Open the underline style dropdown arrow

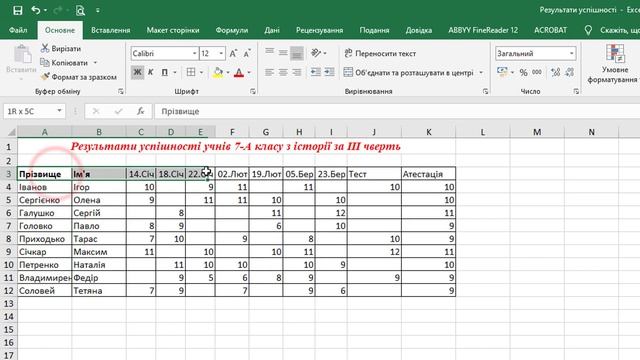[x=175, y=72]
